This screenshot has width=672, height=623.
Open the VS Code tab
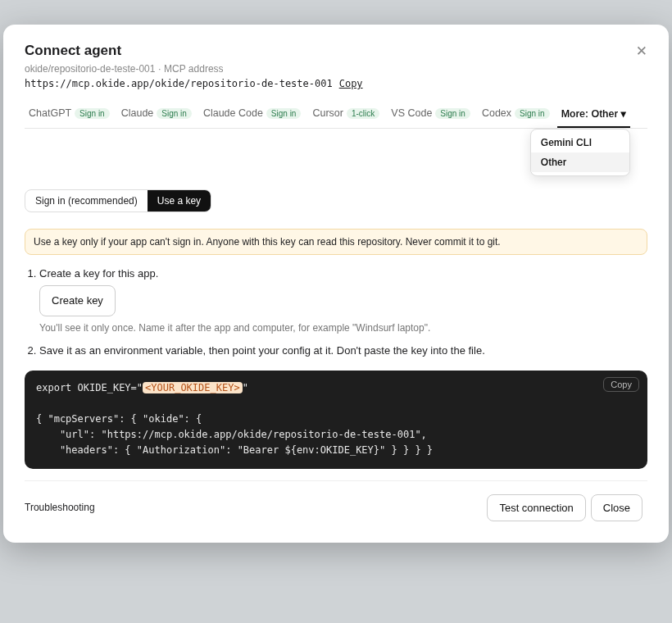point(430,113)
